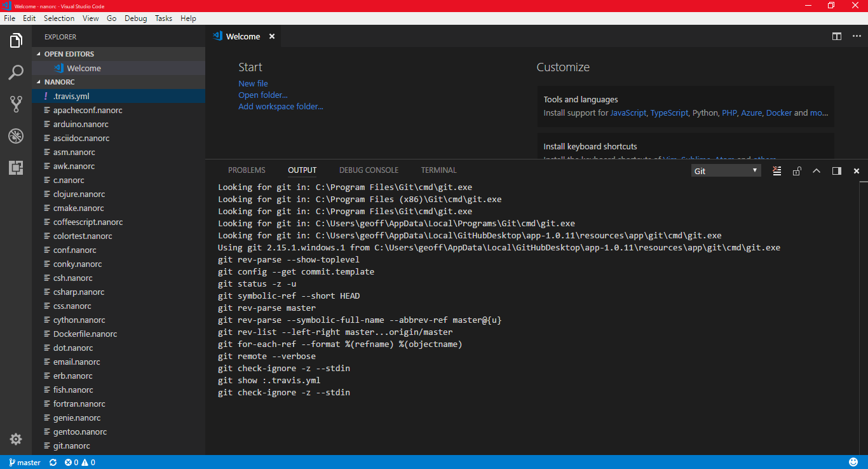
Task: Open asciidoc.nanorc file
Action: click(118, 138)
